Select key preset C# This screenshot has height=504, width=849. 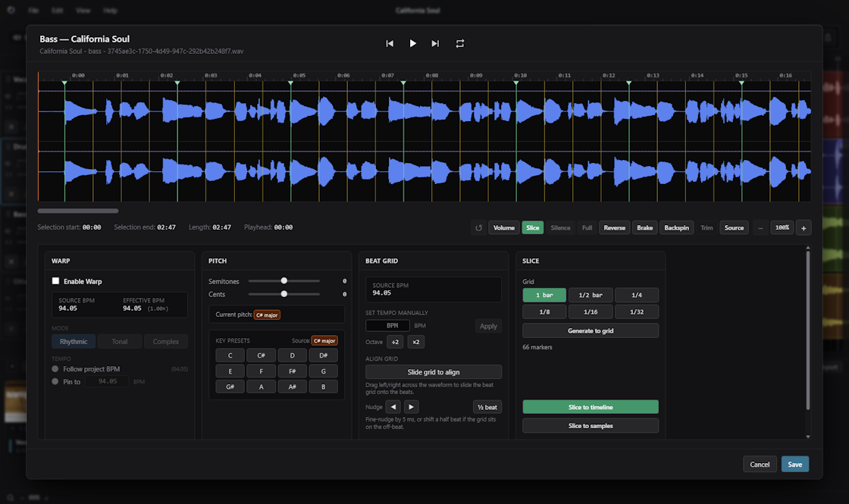pyautogui.click(x=261, y=355)
